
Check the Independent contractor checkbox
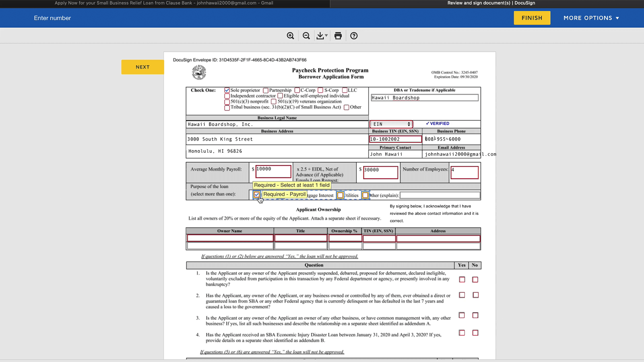227,96
